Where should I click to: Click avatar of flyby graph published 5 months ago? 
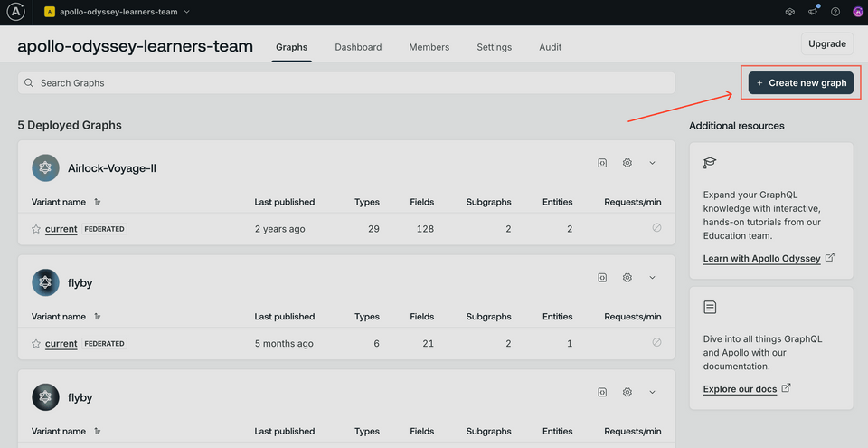[x=45, y=282]
